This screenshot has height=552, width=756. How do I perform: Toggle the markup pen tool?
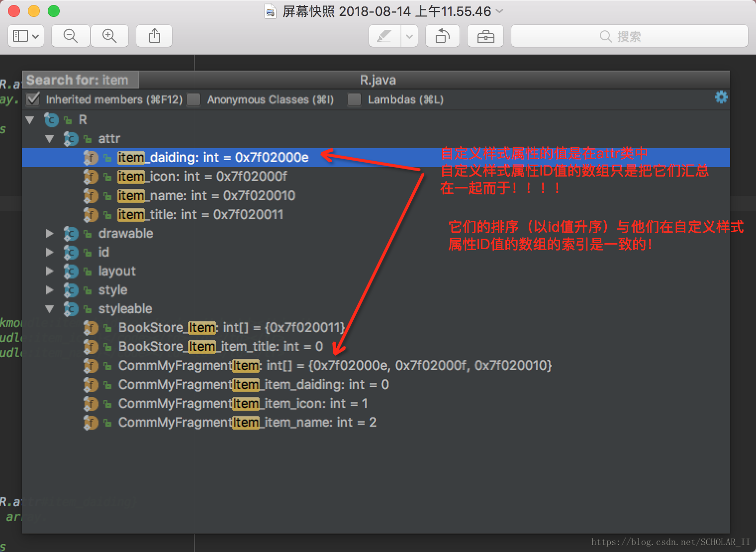(x=384, y=36)
